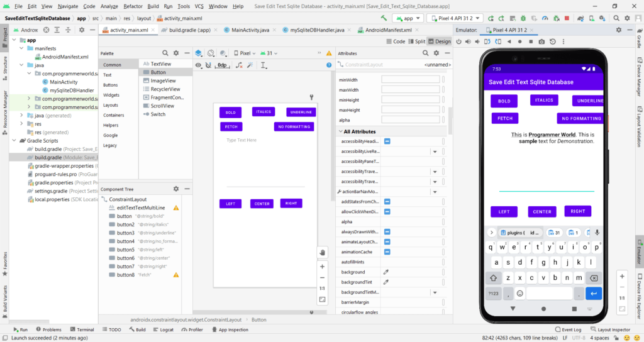Image resolution: width=644 pixels, height=342 pixels.
Task: Toggle shift key on emulator keyboard
Action: coord(493,278)
